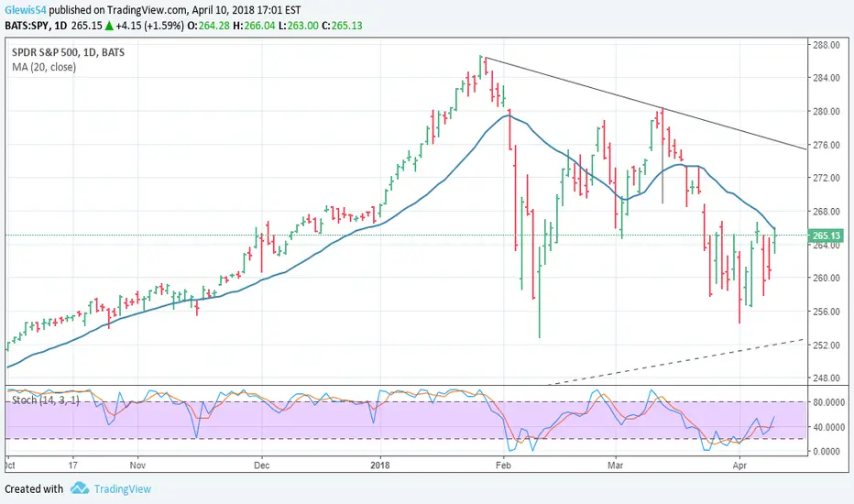Click the 17 date label on time axis
This screenshot has height=504, width=854.
(x=73, y=466)
